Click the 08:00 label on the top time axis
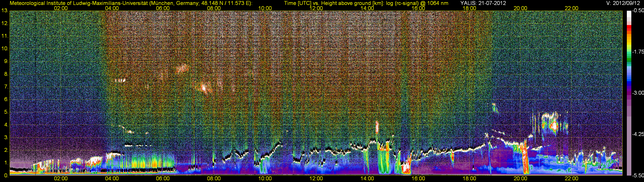This screenshot has height=182, width=644. coord(214,8)
